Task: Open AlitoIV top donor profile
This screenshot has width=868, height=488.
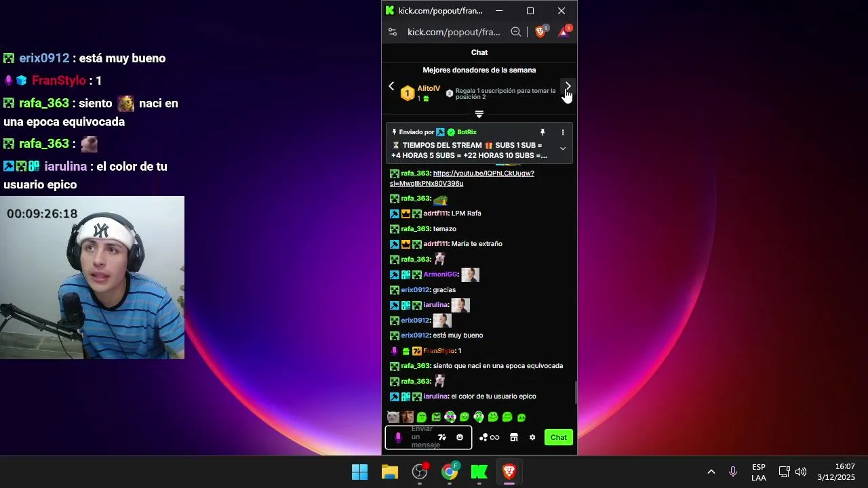Action: [429, 89]
